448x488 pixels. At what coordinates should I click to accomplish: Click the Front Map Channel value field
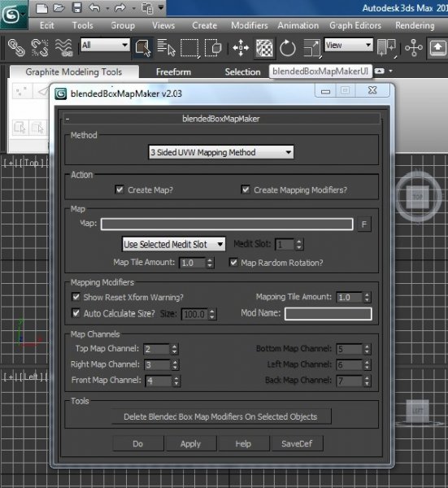(159, 381)
